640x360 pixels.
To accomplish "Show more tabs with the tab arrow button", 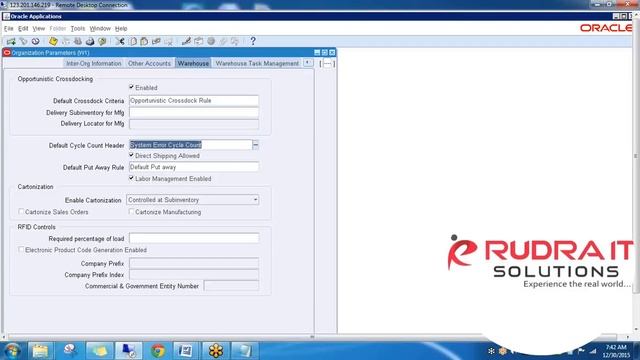I will [308, 63].
